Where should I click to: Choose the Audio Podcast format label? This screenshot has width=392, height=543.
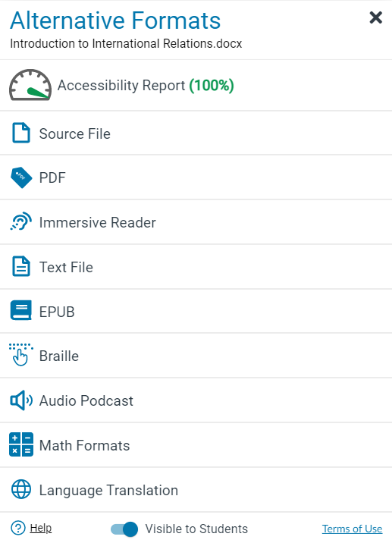(86, 401)
